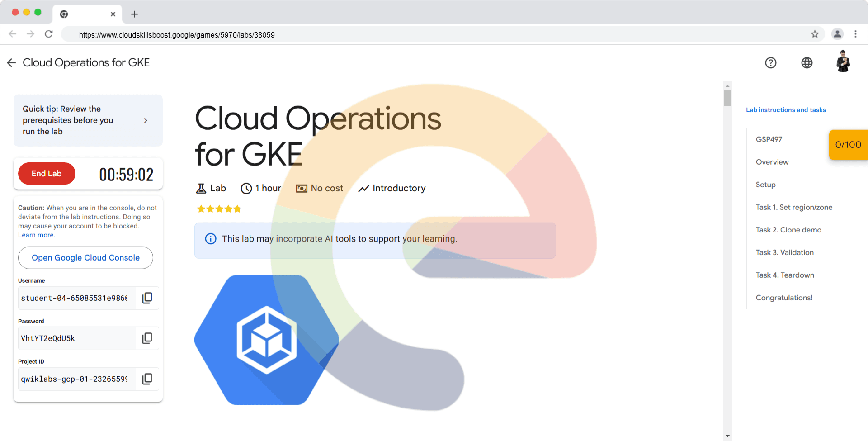Click the End Lab button

pyautogui.click(x=47, y=174)
